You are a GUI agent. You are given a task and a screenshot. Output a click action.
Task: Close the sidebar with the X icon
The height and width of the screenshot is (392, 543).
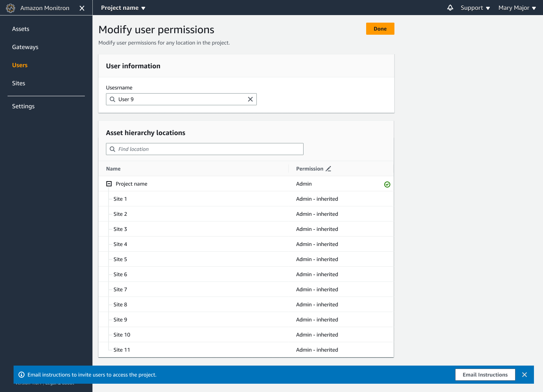tap(82, 8)
